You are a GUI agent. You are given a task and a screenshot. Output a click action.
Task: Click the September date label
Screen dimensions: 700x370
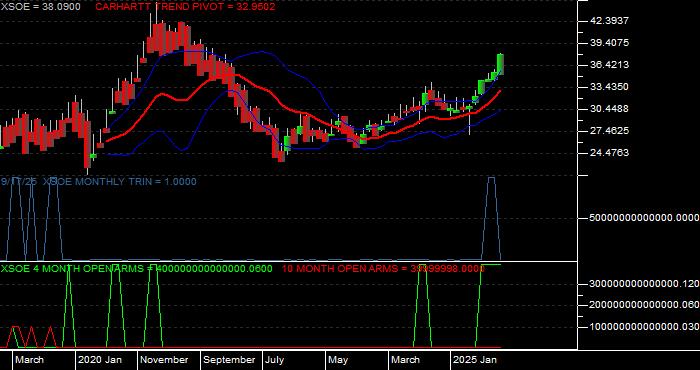(229, 360)
